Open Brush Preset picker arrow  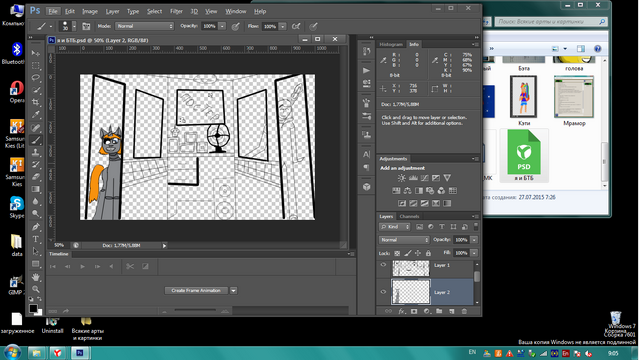74,26
